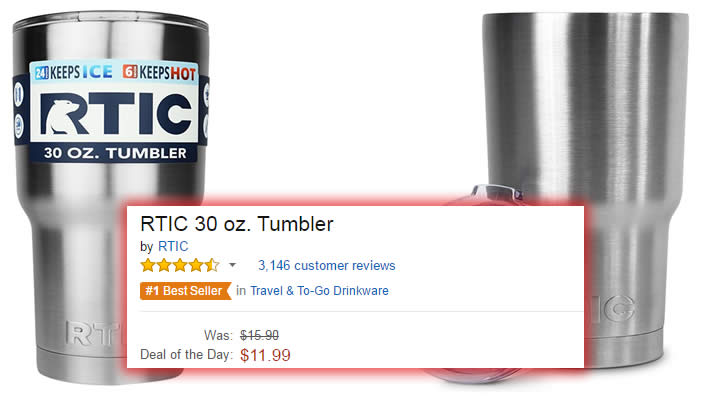Click the $11.99 deal price
710x396 pixels.
tap(265, 355)
